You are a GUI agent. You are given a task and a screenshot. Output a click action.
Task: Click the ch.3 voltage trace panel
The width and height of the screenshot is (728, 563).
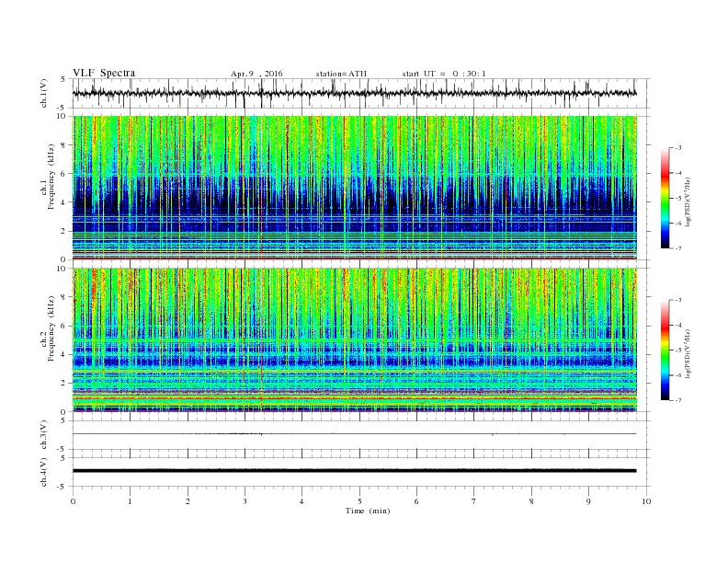click(x=361, y=435)
